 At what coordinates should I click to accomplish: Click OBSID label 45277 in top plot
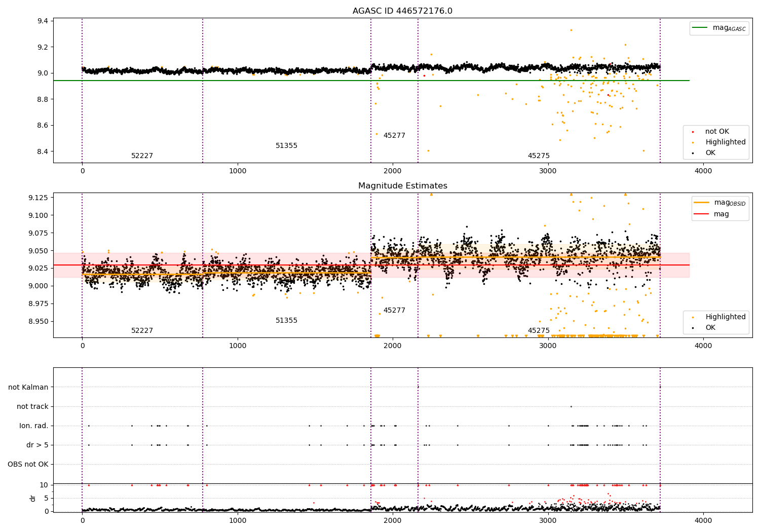[394, 136]
